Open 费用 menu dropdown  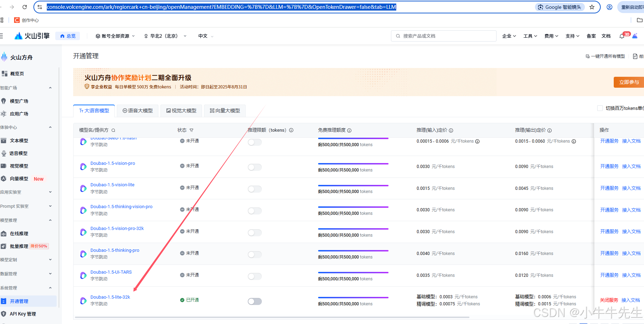pyautogui.click(x=551, y=36)
